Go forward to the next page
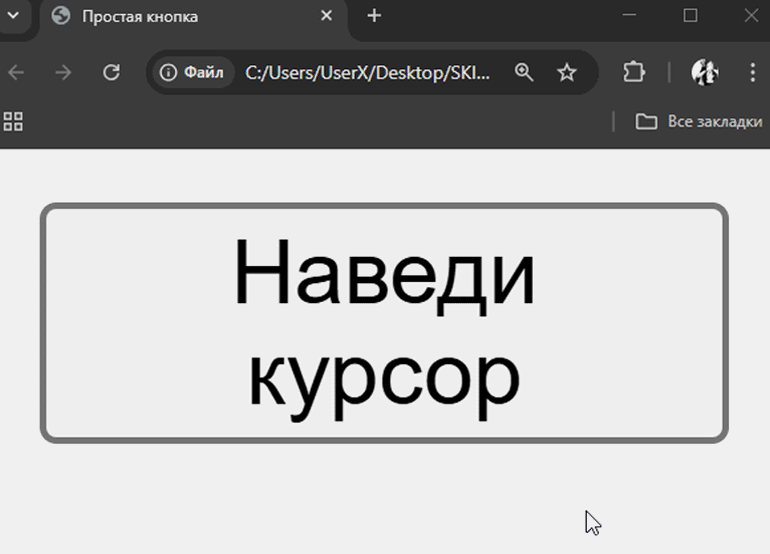Viewport: 770px width, 554px height. (x=63, y=72)
